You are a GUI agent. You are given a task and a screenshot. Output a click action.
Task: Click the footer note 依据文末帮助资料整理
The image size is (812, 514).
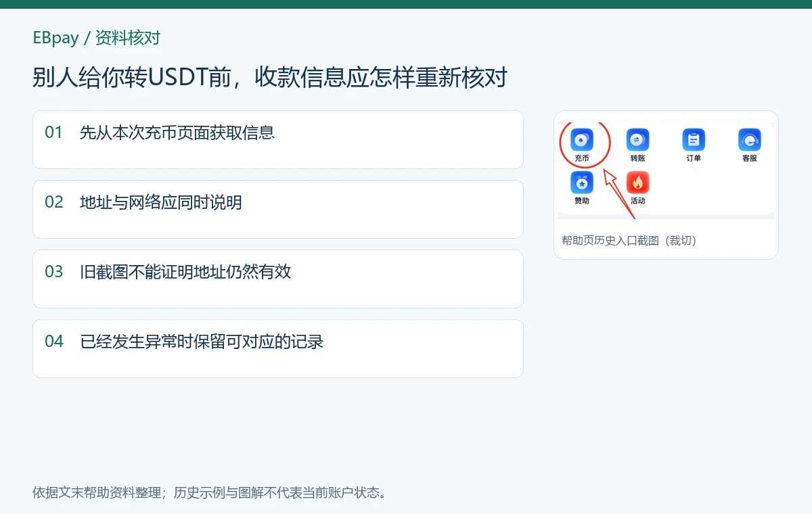click(210, 492)
